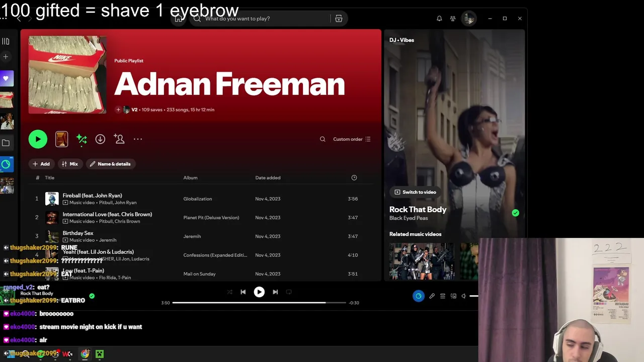Open the Fireball track cover thumbnail
Image resolution: width=644 pixels, height=362 pixels.
pyautogui.click(x=52, y=199)
